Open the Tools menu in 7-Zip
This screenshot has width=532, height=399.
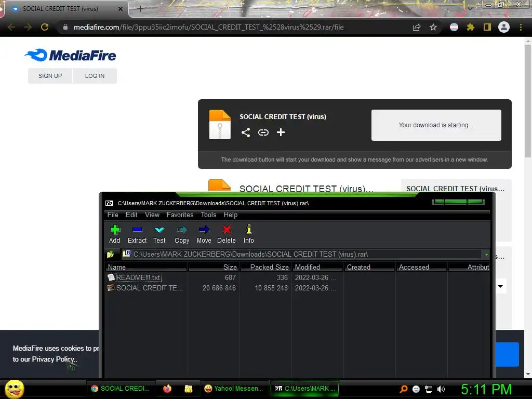tap(208, 215)
